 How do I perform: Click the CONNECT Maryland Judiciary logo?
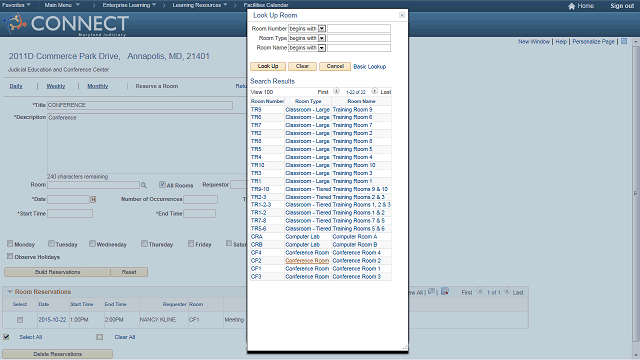coord(66,24)
